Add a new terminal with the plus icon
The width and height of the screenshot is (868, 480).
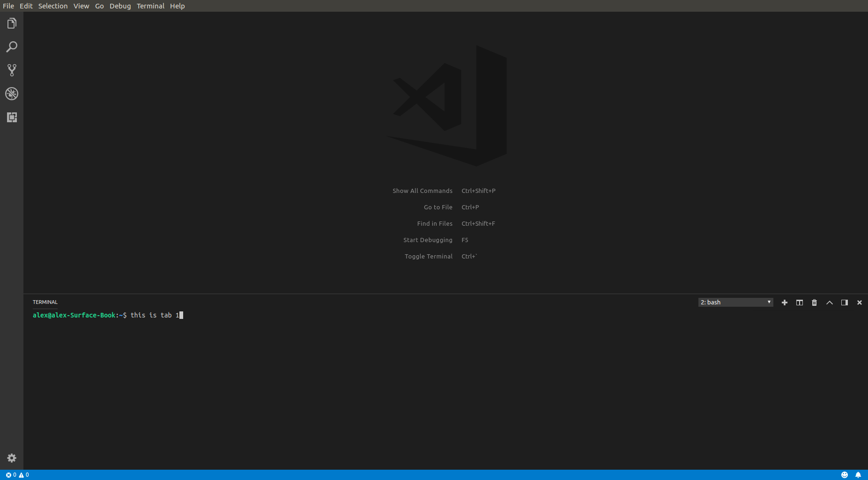coord(784,302)
